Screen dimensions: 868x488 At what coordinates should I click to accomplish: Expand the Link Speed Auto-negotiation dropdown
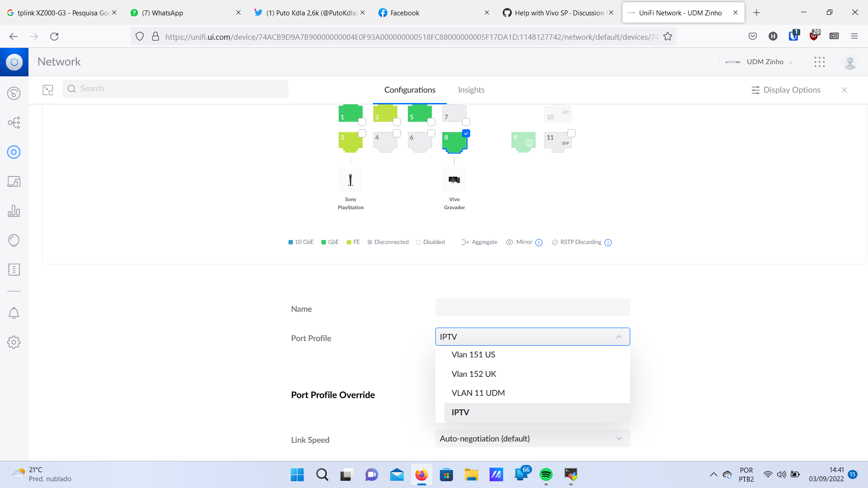[533, 439]
